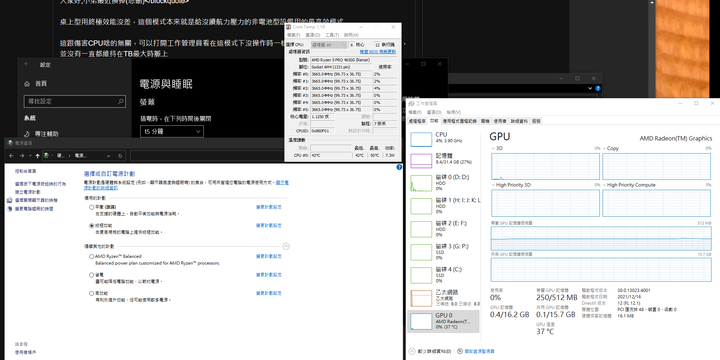
Task: Open create power plan link in left pane
Action: pyautogui.click(x=27, y=192)
